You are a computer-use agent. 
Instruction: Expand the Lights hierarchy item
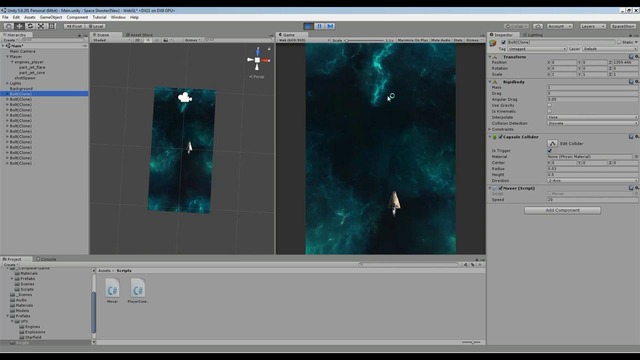[x=7, y=83]
